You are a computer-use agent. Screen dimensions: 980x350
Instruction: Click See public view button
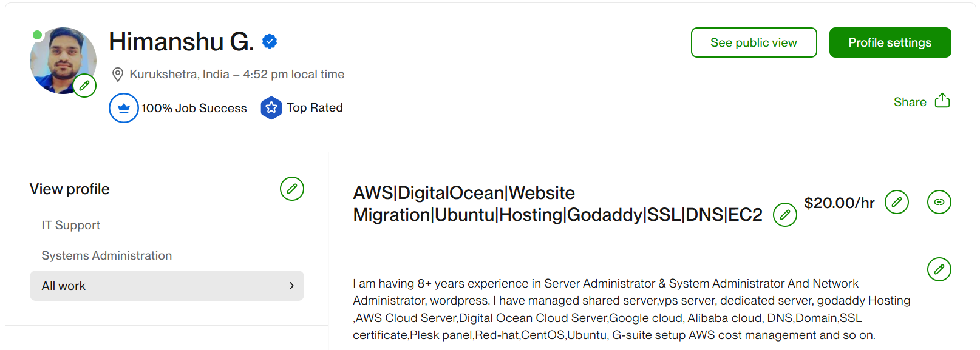click(754, 42)
